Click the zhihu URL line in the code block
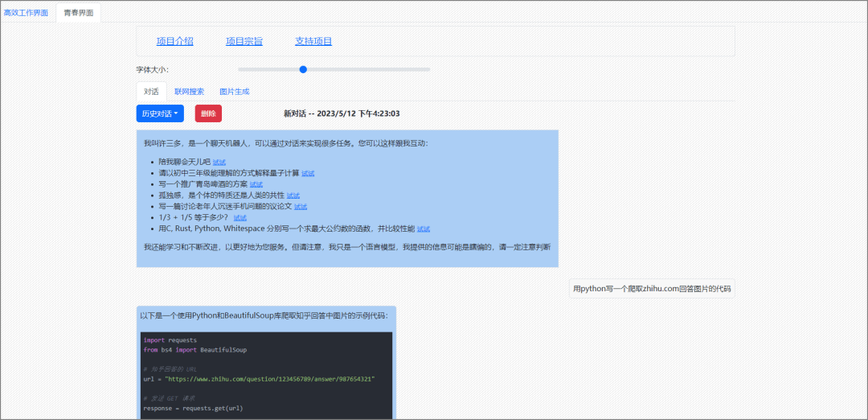 point(259,378)
